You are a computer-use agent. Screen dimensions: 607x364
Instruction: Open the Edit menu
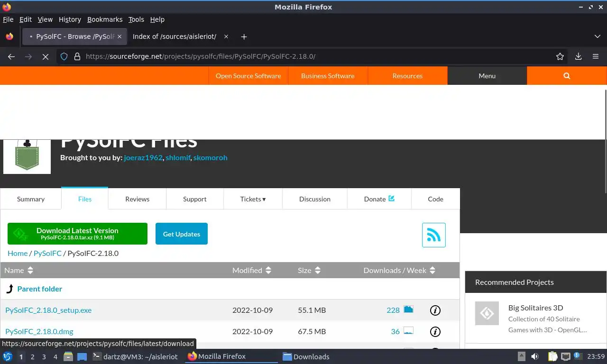[26, 19]
